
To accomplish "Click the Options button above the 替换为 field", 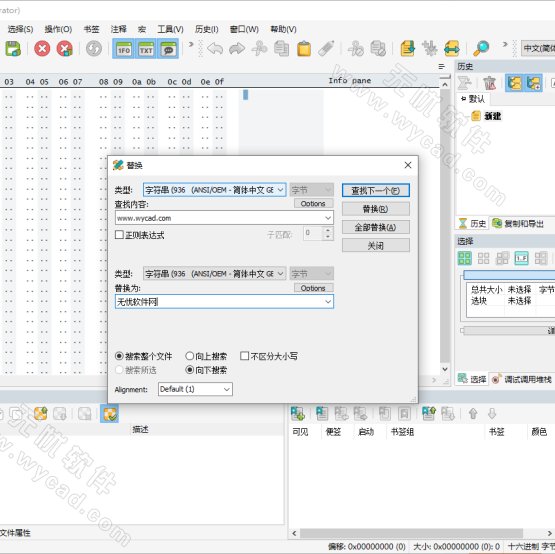I will tap(313, 288).
